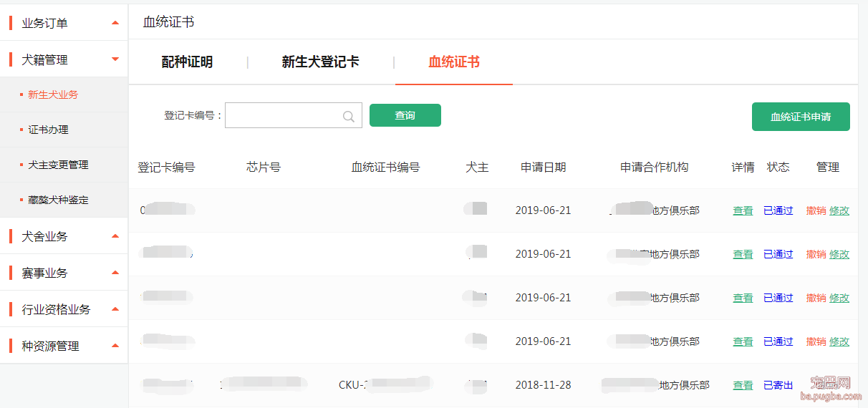
Task: Click the 血统证书申请 button
Action: coord(801,117)
